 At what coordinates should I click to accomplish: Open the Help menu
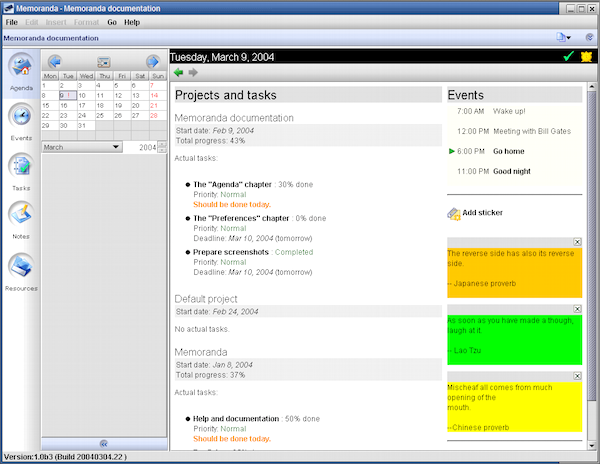click(132, 22)
